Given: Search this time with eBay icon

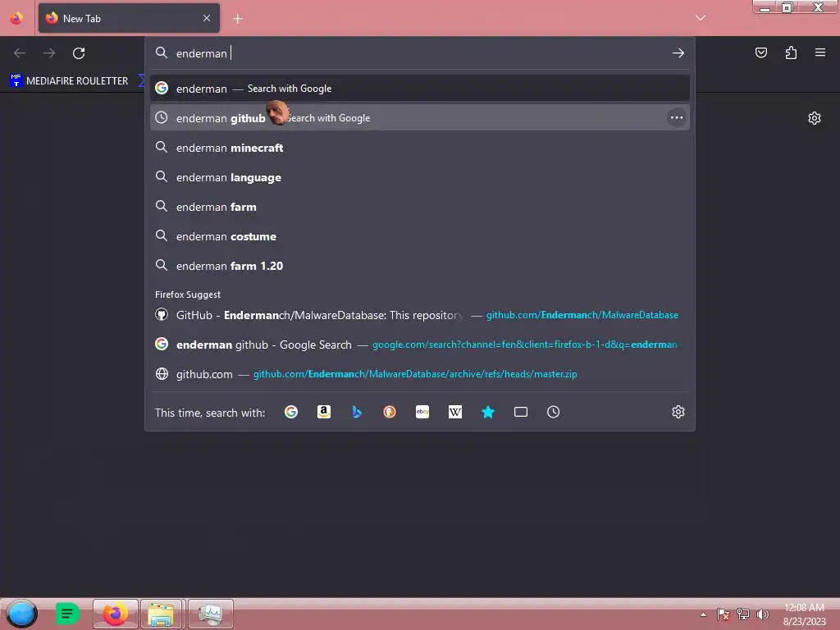Looking at the screenshot, I should (422, 412).
